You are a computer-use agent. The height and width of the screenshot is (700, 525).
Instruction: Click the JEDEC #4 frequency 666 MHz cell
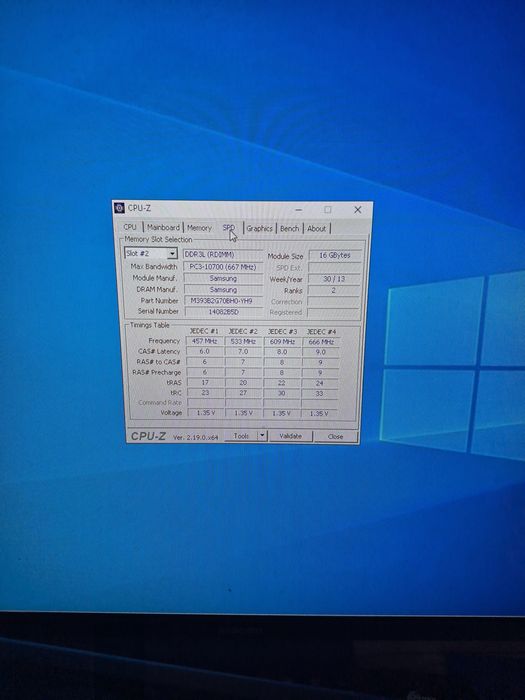(x=321, y=342)
